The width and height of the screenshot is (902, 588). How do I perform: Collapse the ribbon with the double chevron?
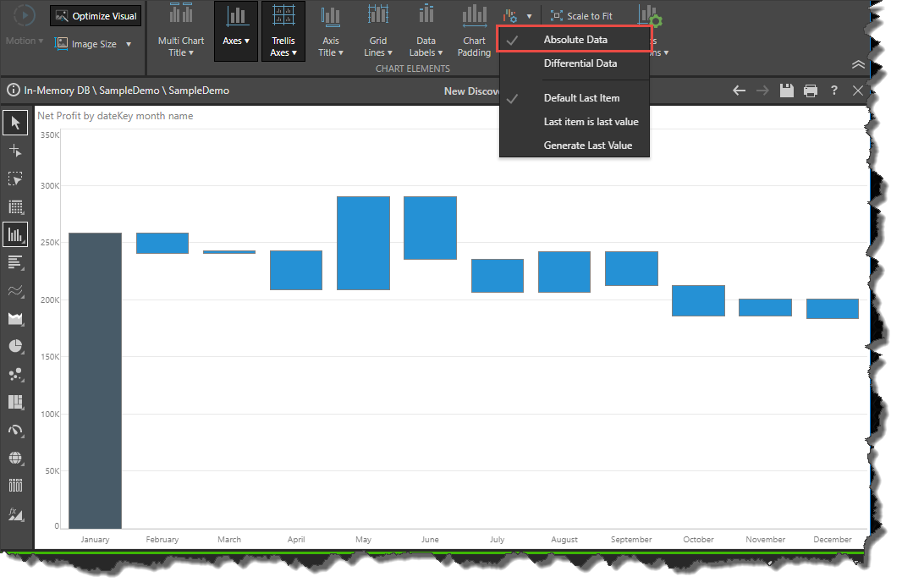coord(858,63)
